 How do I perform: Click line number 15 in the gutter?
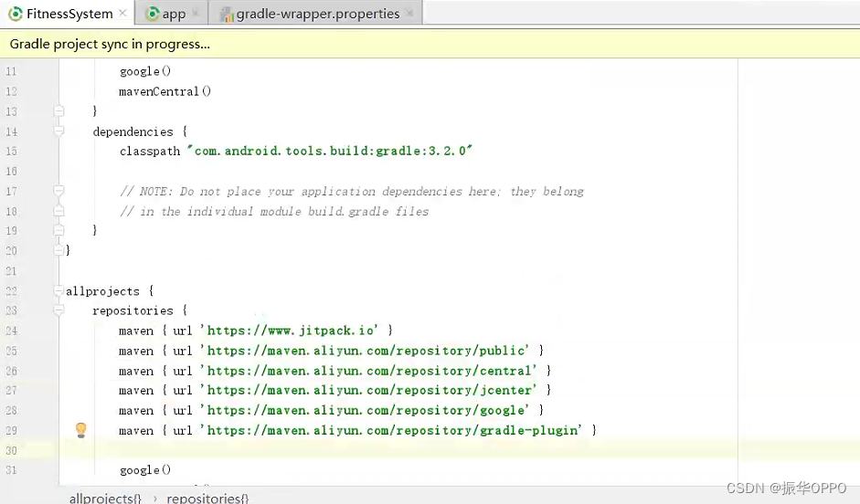[x=11, y=152]
